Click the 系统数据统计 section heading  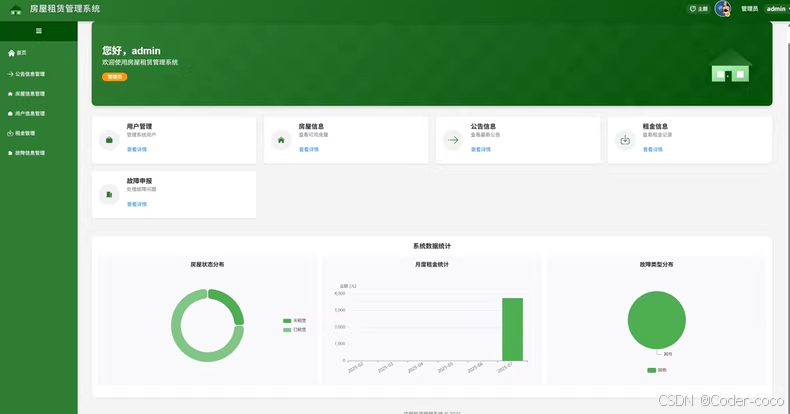tap(432, 246)
